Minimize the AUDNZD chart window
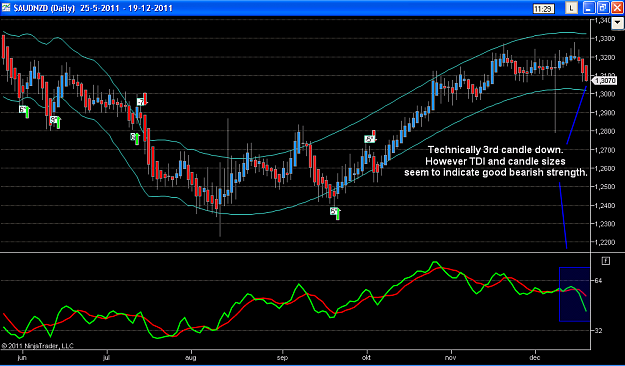Viewport: 625px width, 366px height. (x=590, y=8)
